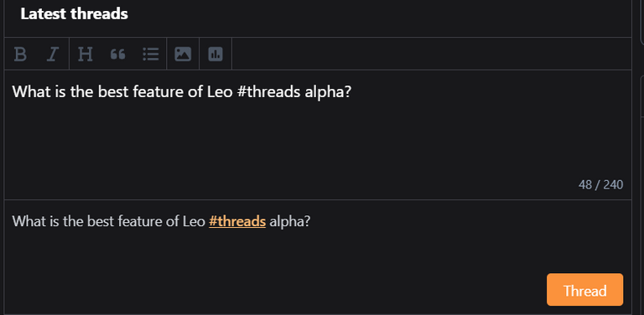This screenshot has width=644, height=315.
Task: Click the empty lower area of the compose box
Action: [288, 156]
